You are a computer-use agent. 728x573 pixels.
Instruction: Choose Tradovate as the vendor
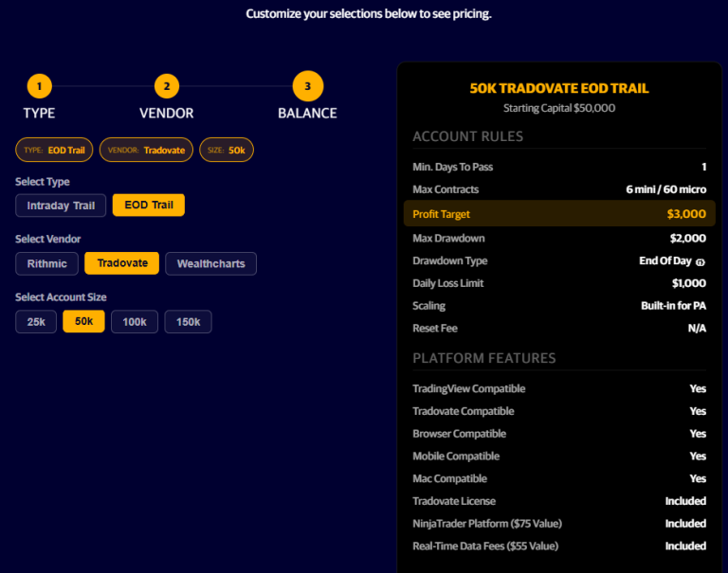click(x=122, y=263)
